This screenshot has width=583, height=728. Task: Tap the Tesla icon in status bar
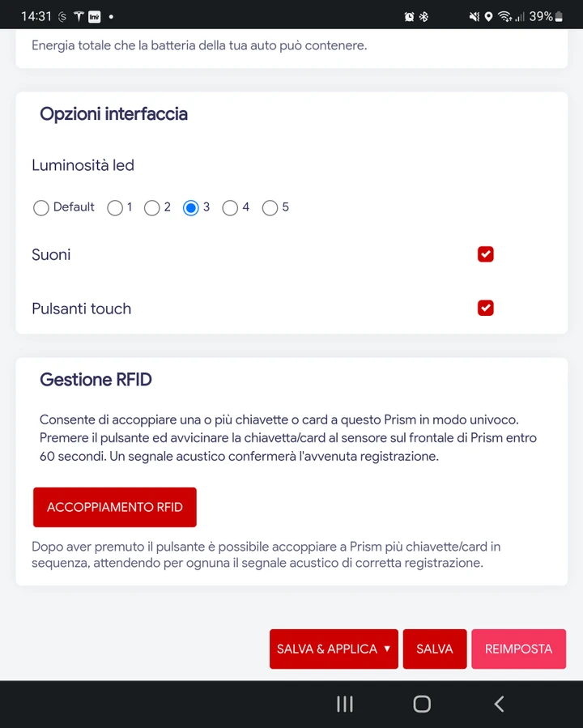coord(79,17)
